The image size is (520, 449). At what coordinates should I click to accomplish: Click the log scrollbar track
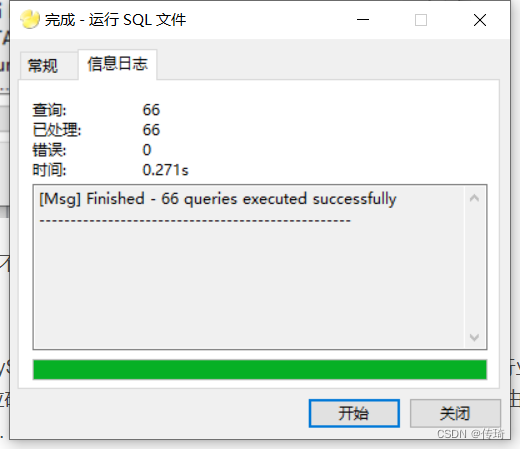(474, 268)
